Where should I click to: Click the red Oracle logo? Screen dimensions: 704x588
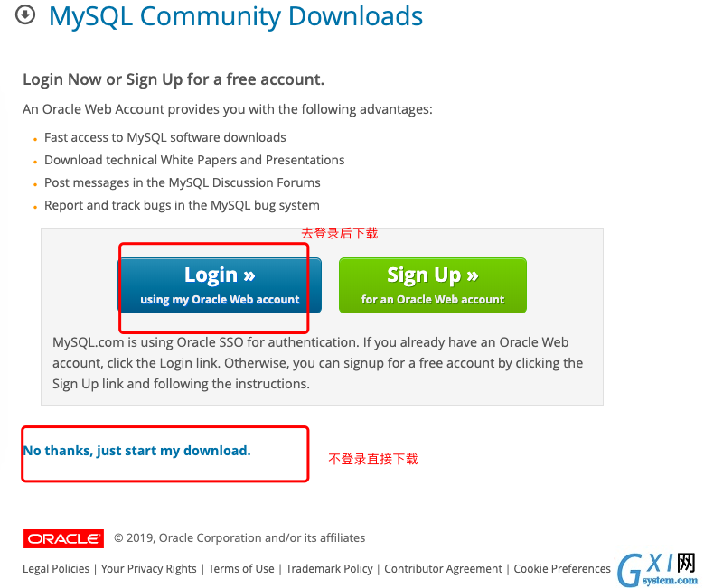point(63,538)
